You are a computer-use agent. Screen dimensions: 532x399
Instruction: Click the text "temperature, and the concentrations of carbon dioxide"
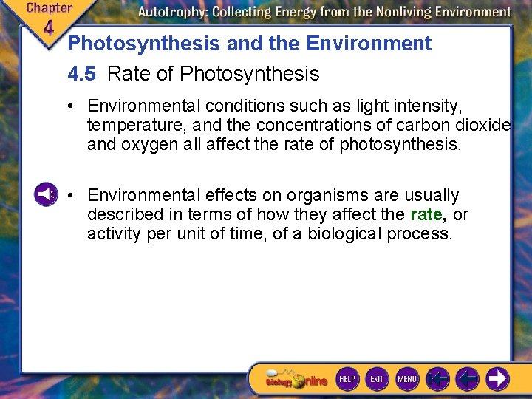(x=299, y=125)
